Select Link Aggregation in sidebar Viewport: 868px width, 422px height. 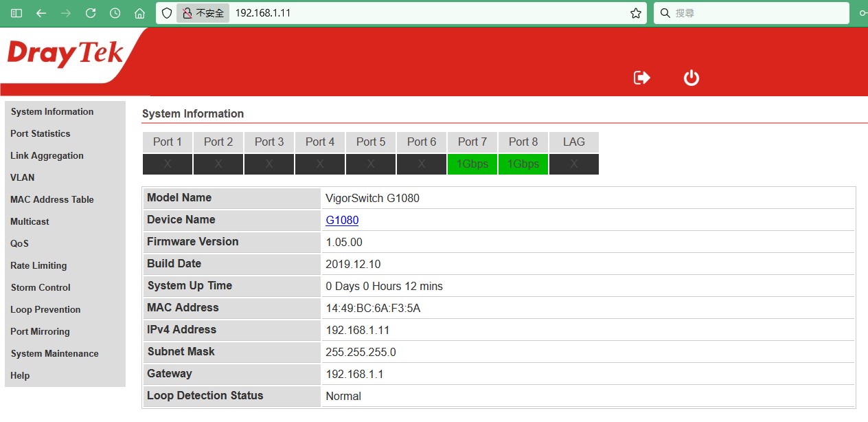(x=47, y=155)
